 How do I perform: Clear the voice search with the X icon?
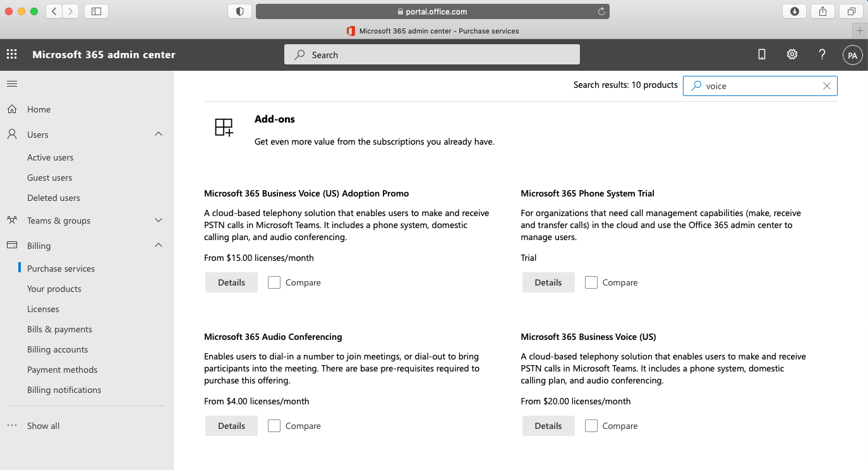point(826,85)
